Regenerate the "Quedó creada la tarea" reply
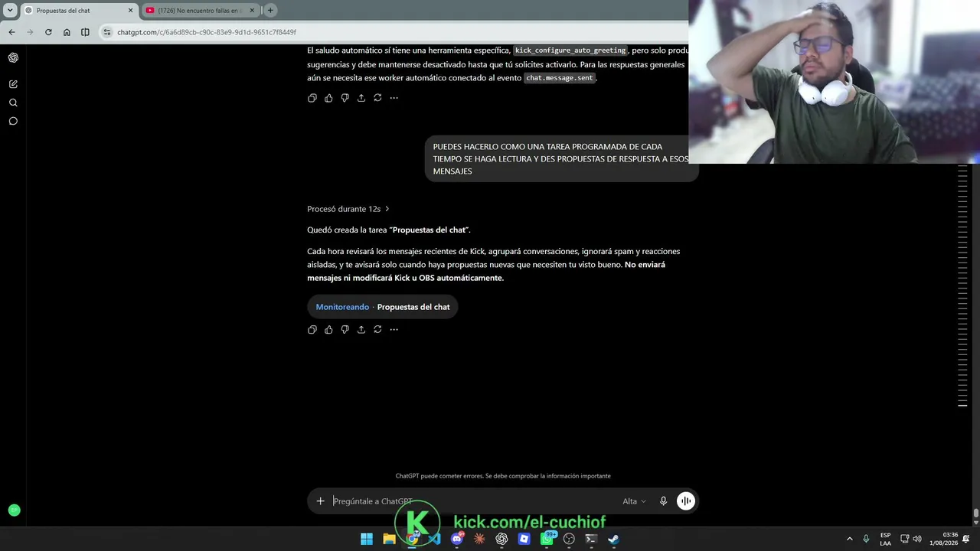Viewport: 980px width, 551px height. 377,330
